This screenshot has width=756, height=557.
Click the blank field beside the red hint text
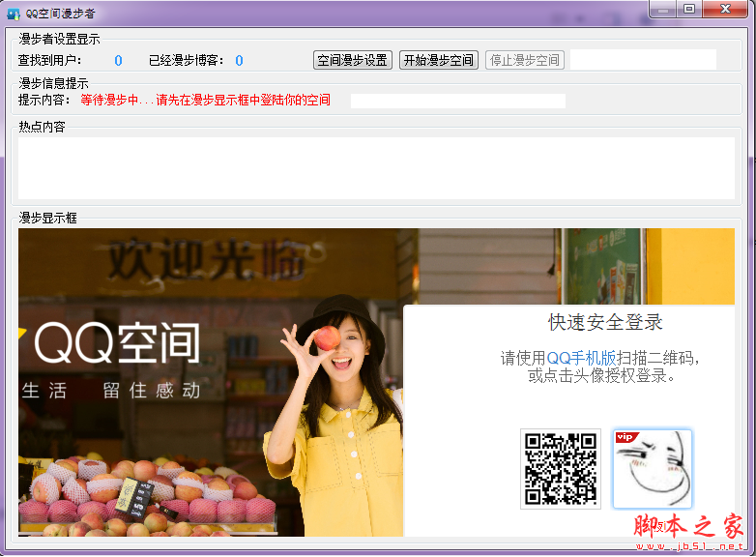click(458, 101)
